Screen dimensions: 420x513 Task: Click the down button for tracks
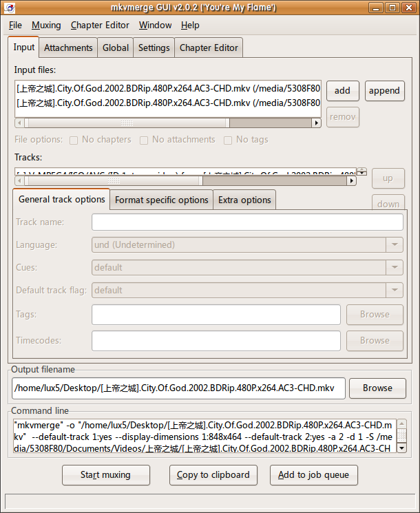(388, 202)
